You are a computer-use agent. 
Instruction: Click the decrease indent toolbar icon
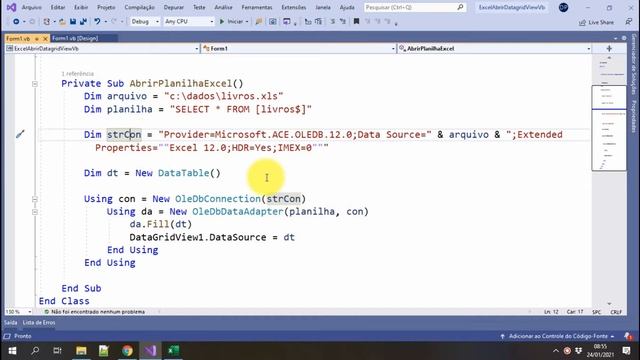pyautogui.click(x=308, y=21)
